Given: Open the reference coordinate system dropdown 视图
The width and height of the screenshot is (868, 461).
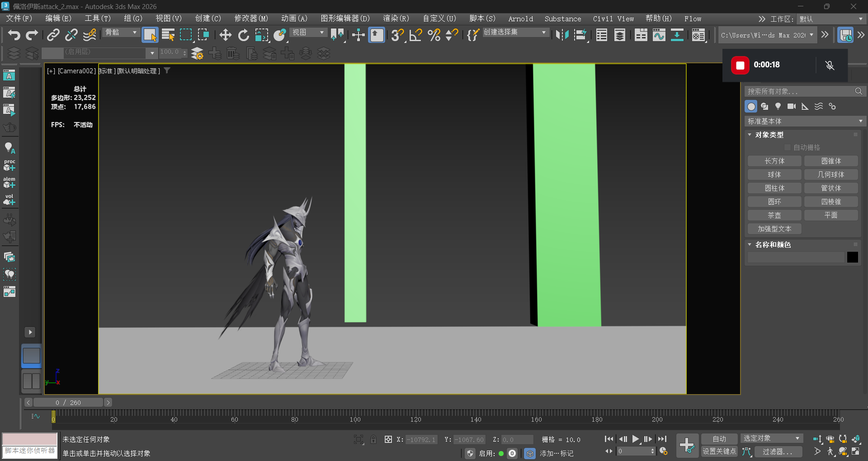Looking at the screenshot, I should coord(308,33).
